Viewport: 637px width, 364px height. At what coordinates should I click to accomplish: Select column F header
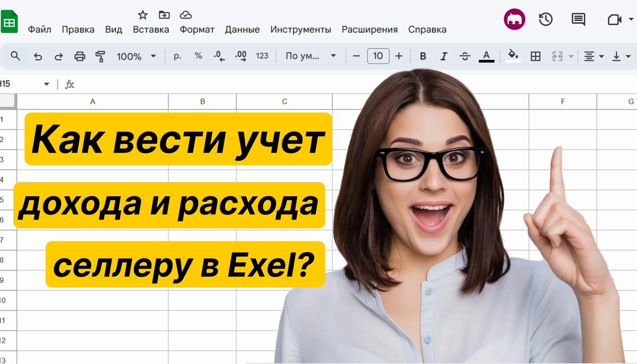563,101
